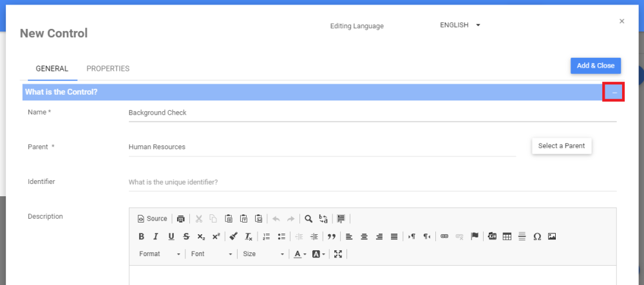
Task: Center align text
Action: 364,236
